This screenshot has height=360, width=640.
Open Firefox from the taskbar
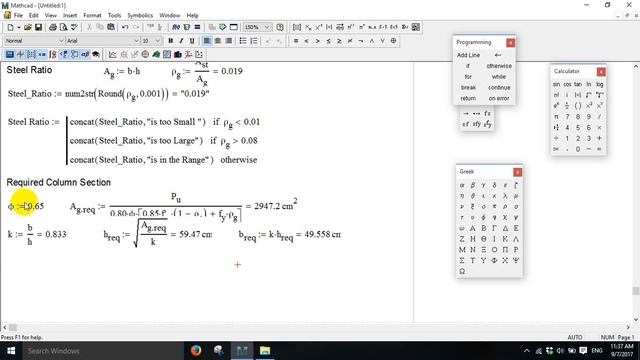(x=196, y=351)
